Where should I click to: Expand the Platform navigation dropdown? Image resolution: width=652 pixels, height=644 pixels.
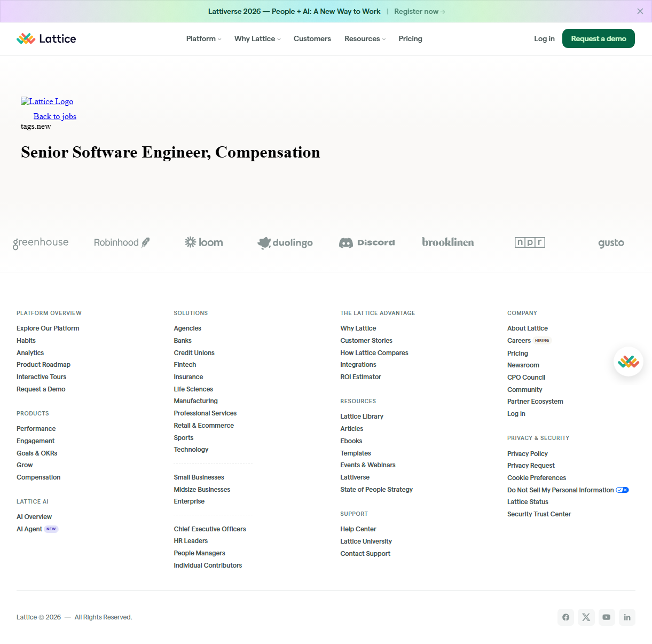pyautogui.click(x=203, y=38)
